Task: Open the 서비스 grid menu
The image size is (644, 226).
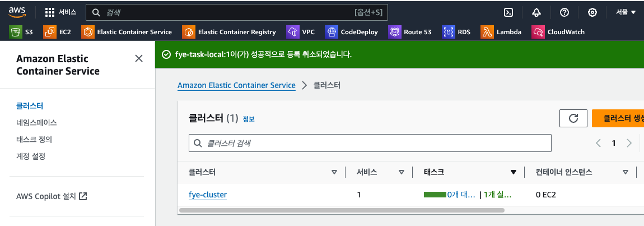Action: (61, 12)
